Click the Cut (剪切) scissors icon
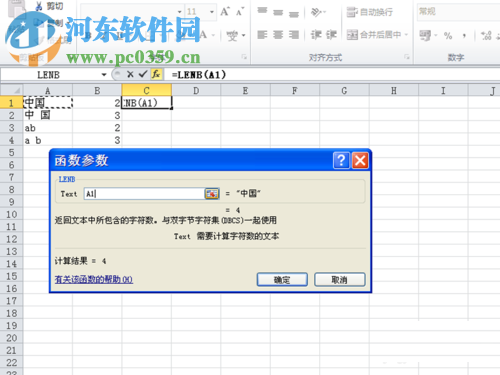Image resolution: width=500 pixels, height=375 pixels. point(40,6)
